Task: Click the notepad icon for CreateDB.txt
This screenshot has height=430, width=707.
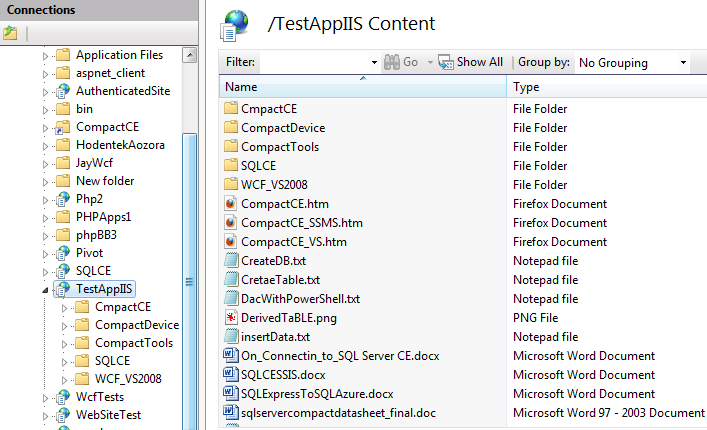Action: (231, 260)
